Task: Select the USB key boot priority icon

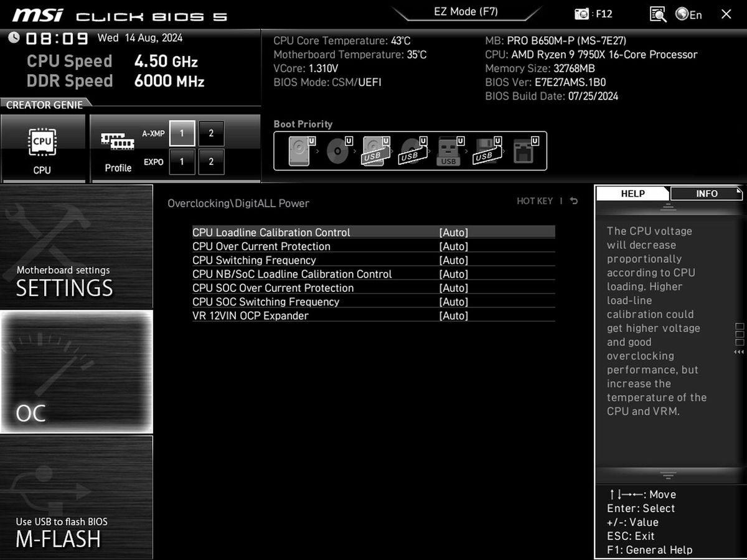Action: (x=450, y=151)
